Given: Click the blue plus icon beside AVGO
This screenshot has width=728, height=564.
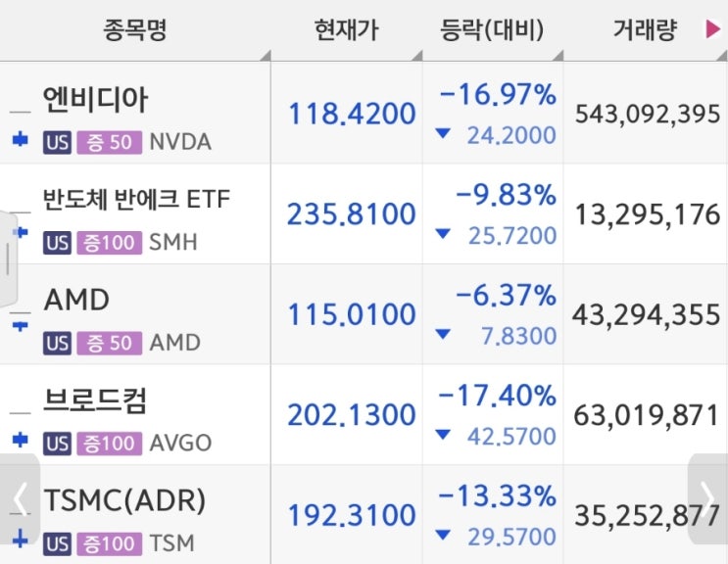Looking at the screenshot, I should 20,440.
